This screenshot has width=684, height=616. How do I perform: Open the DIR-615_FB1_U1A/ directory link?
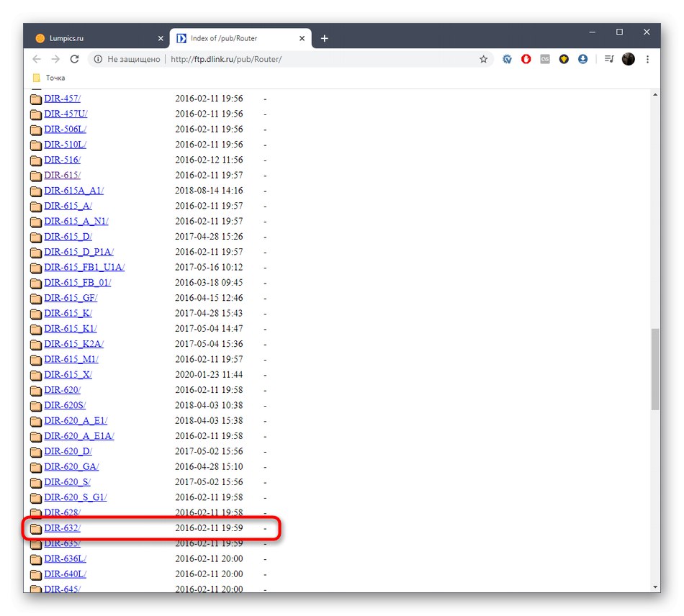[84, 267]
